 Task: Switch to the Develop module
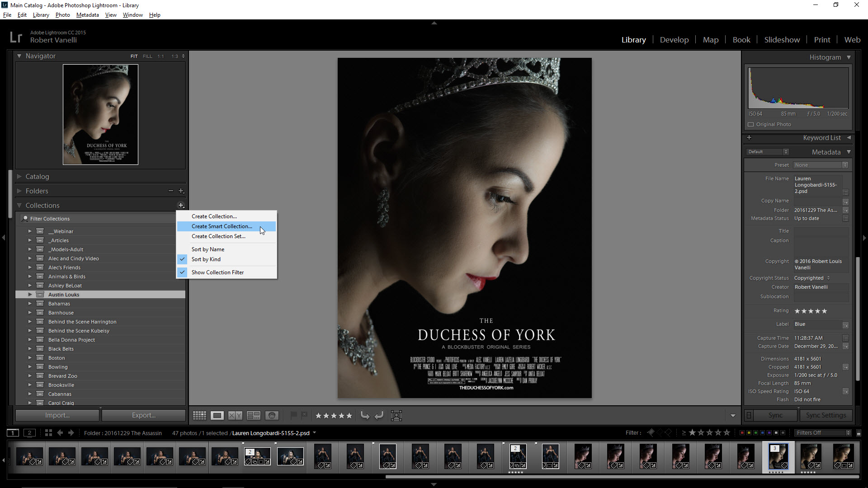point(674,40)
